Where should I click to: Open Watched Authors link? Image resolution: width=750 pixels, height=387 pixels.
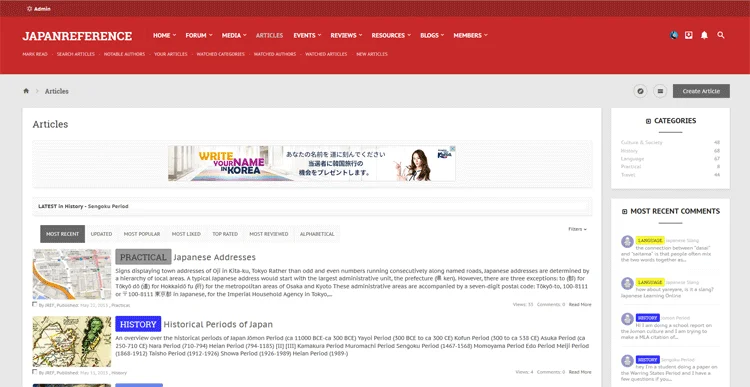pyautogui.click(x=275, y=54)
